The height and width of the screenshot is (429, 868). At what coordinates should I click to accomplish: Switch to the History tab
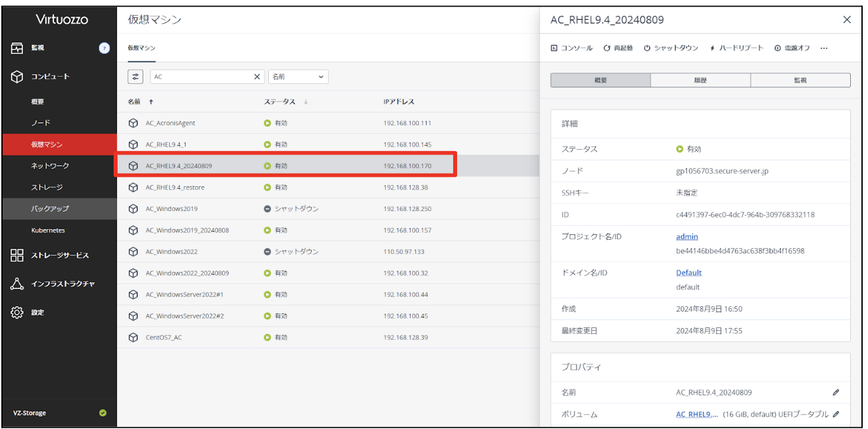click(x=700, y=80)
